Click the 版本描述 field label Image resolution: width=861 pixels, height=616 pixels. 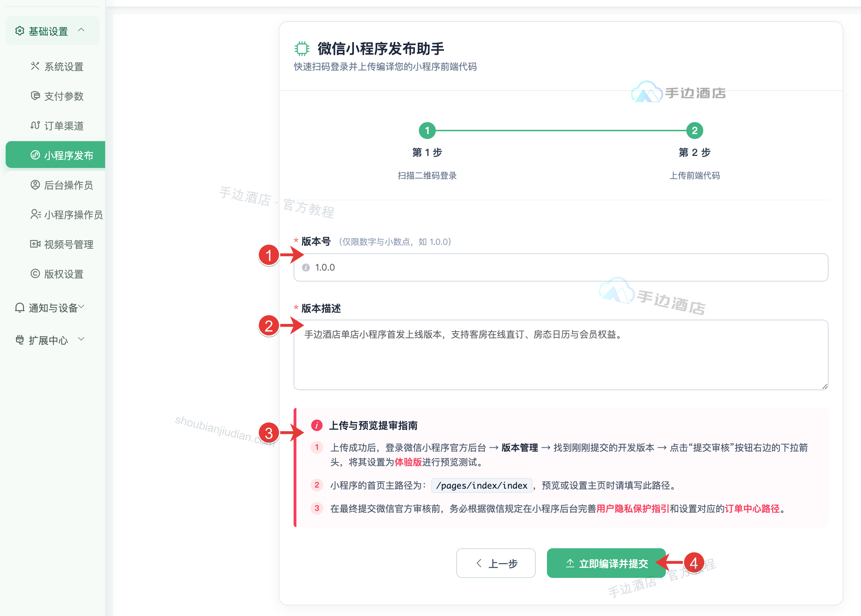tap(321, 308)
